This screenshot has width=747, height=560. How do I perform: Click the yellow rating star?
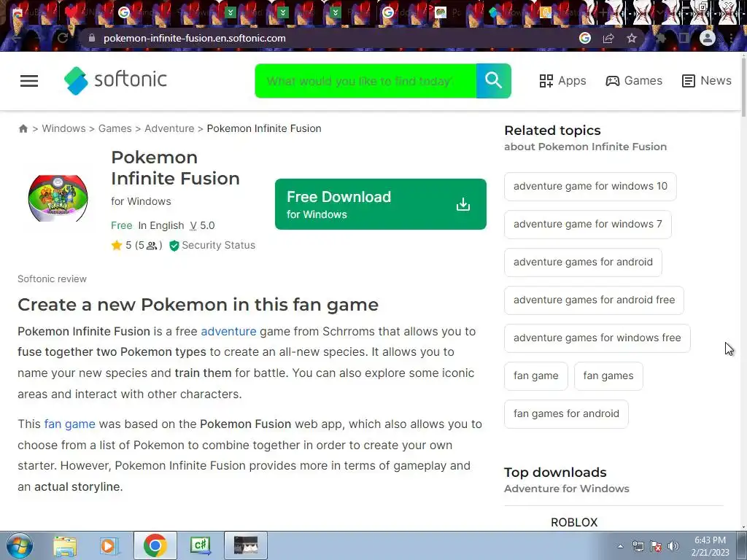tap(117, 245)
